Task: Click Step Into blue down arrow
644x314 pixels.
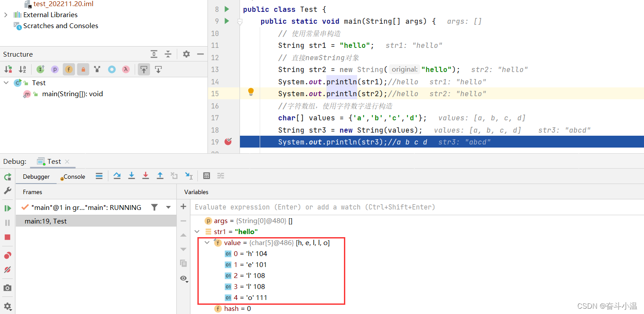Action: tap(131, 176)
